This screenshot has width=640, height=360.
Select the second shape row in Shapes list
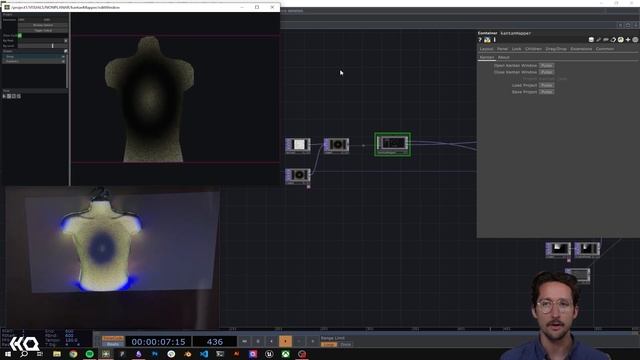33,61
